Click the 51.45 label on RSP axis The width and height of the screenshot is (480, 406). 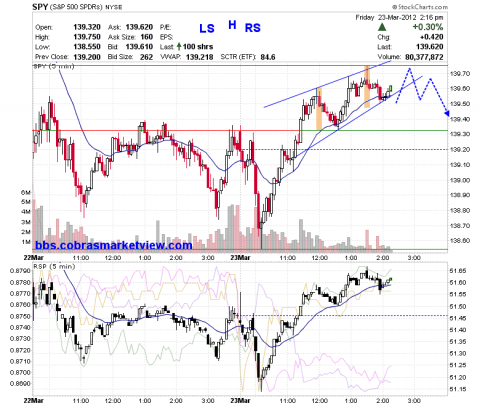tap(457, 318)
